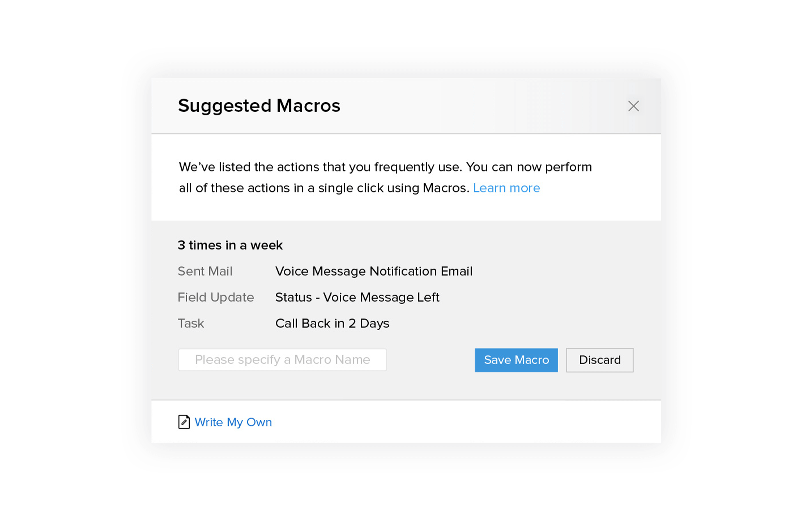Click the Write My Own link text
This screenshot has width=812, height=520.
coord(233,422)
